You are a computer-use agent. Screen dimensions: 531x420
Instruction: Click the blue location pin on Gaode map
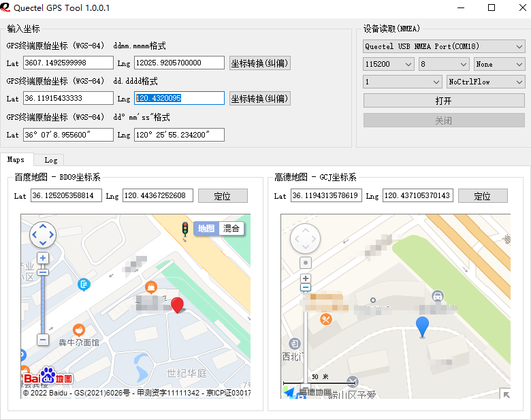click(x=422, y=327)
